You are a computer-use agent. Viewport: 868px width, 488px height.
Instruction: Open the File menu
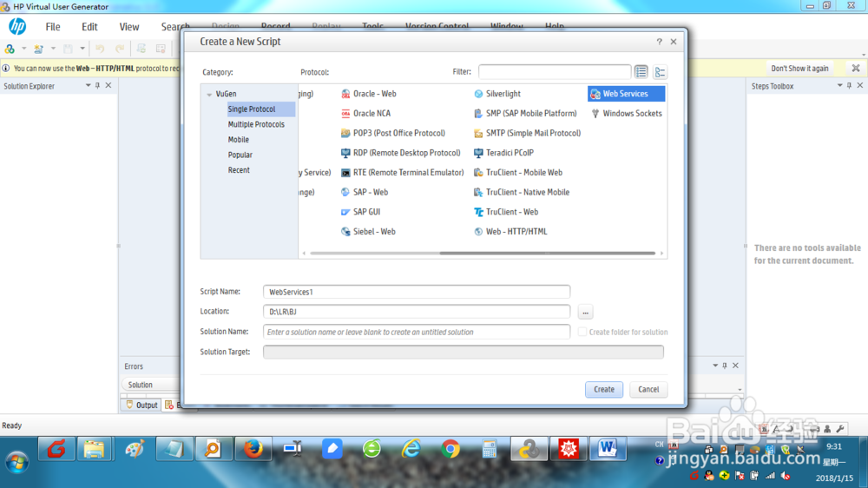pos(53,27)
